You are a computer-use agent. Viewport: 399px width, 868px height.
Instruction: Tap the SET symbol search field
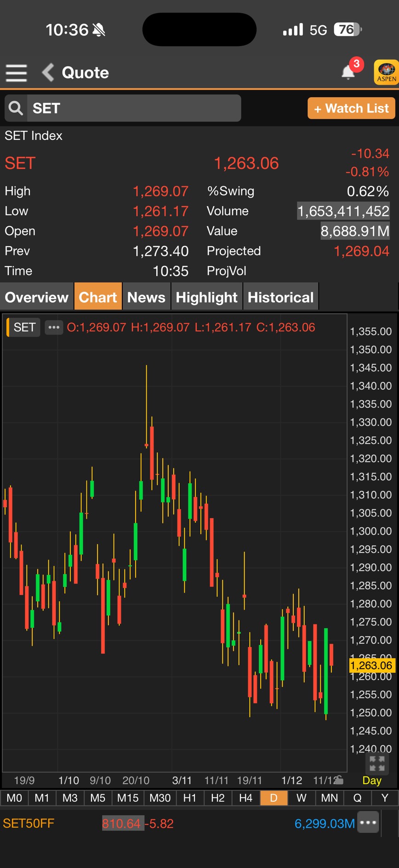(x=133, y=108)
